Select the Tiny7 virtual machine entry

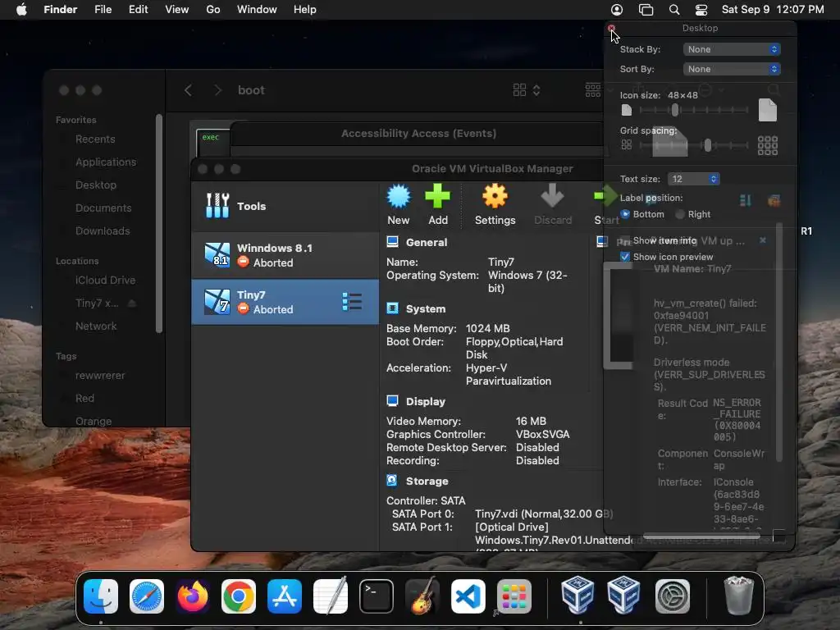[x=285, y=302]
